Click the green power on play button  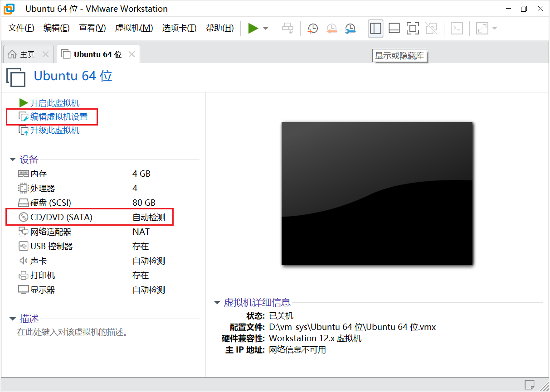[x=253, y=29]
